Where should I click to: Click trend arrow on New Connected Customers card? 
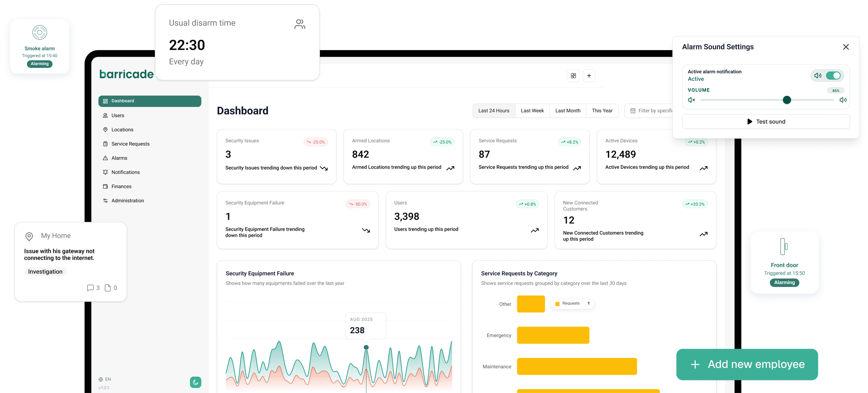click(704, 234)
